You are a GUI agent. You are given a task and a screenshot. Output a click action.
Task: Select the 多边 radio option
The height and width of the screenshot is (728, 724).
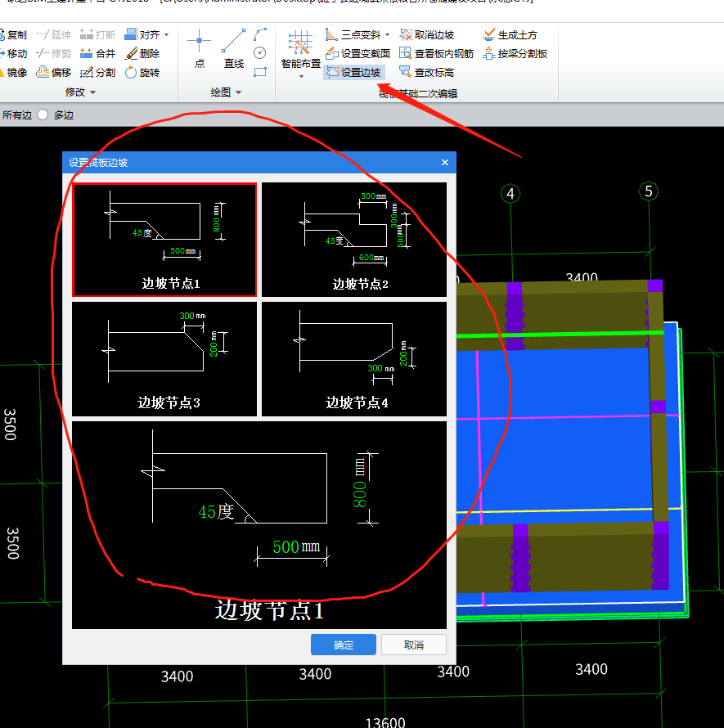pyautogui.click(x=43, y=115)
